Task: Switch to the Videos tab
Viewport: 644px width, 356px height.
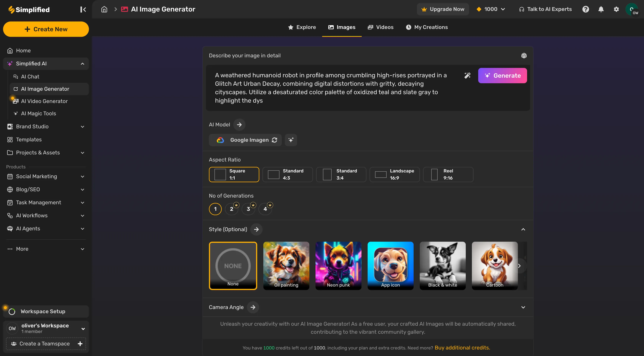Action: [380, 27]
